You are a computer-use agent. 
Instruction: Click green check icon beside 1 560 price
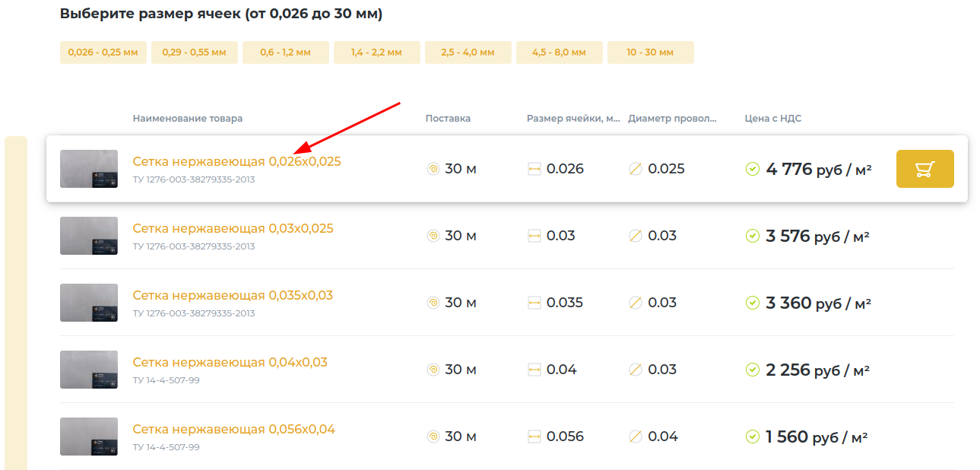pyautogui.click(x=753, y=437)
